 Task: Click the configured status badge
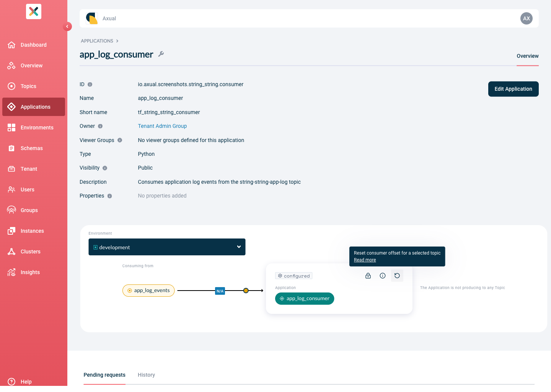pos(294,276)
